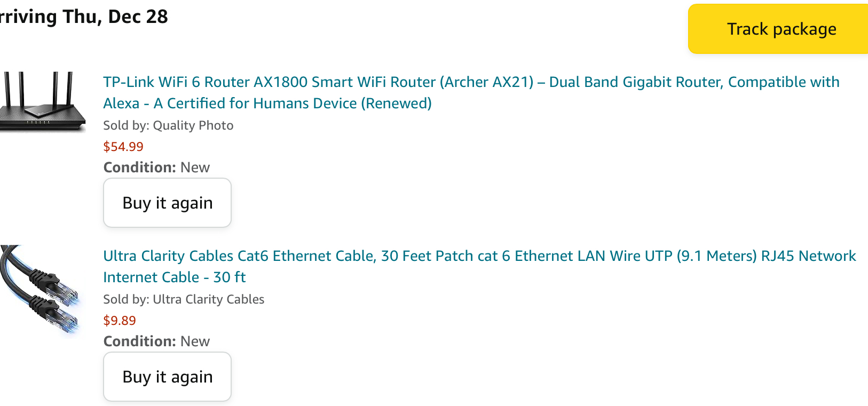Click the $9.89 cable price

[120, 321]
